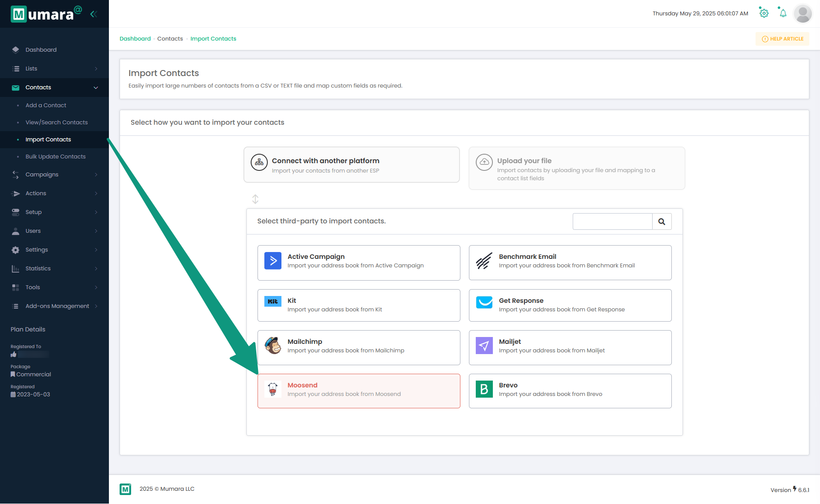Click the Active Campaign logo icon

pos(272,261)
